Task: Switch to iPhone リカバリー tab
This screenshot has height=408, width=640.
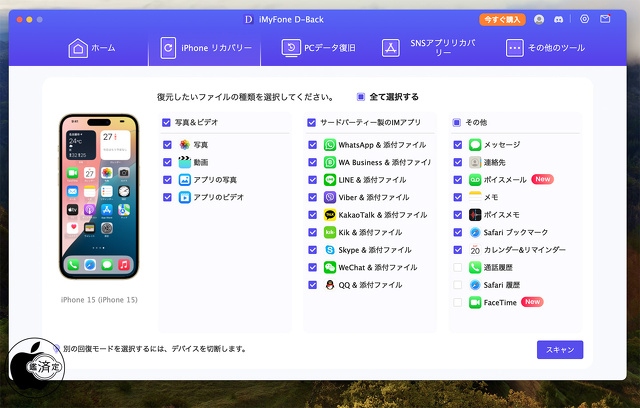Action: click(x=205, y=48)
